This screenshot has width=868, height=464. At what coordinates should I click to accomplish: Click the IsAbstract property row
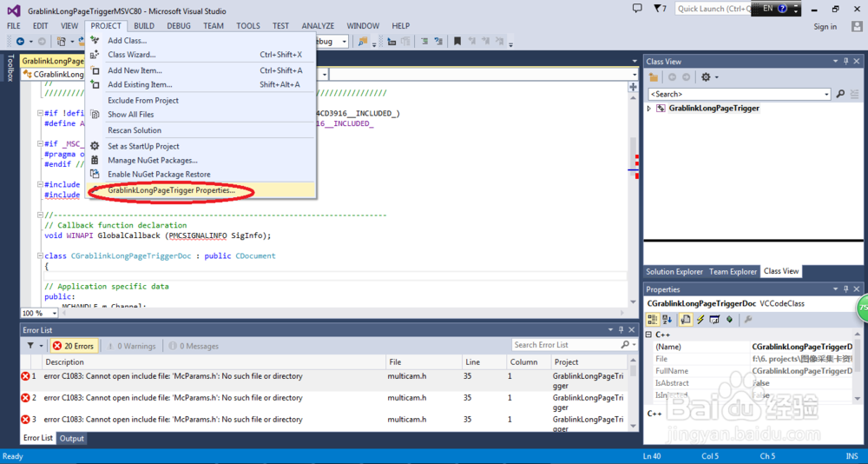click(753, 383)
